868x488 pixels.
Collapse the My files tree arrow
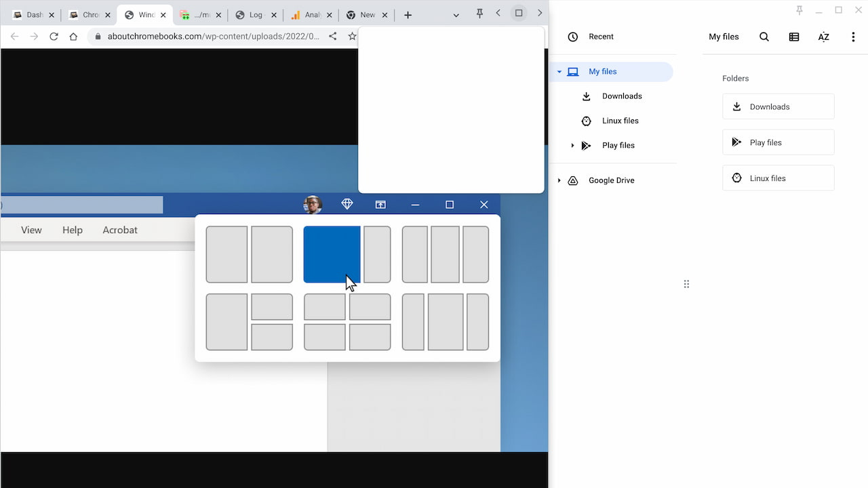pyautogui.click(x=559, y=72)
